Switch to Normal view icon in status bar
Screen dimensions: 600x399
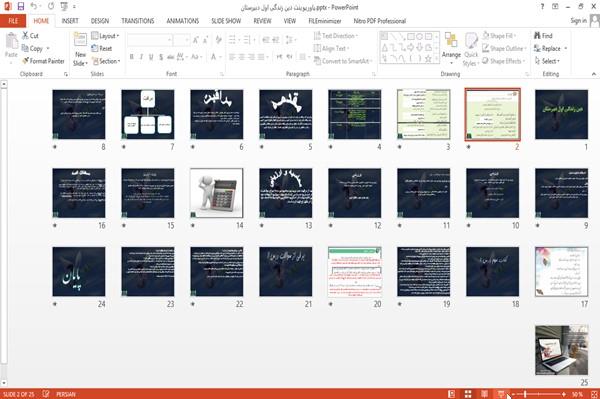click(452, 394)
